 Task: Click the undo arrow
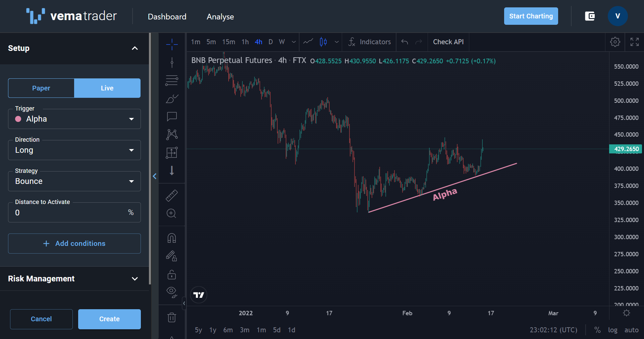(x=405, y=42)
